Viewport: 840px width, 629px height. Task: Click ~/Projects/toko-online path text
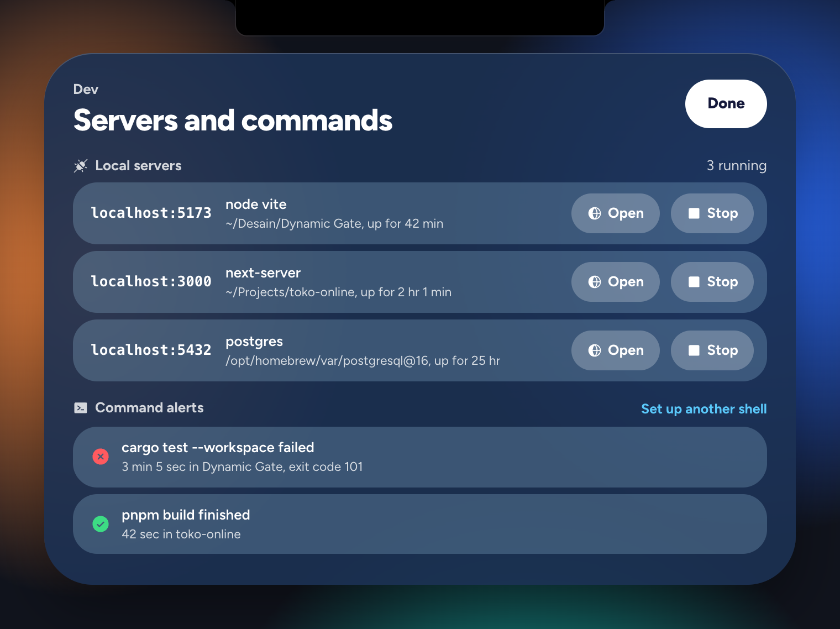click(291, 292)
